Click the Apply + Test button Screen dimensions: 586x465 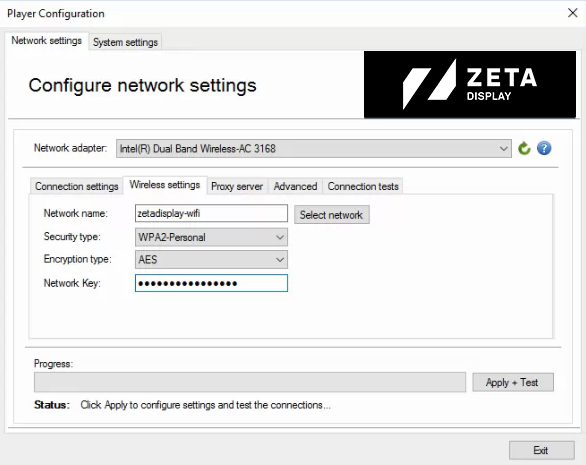tap(513, 382)
